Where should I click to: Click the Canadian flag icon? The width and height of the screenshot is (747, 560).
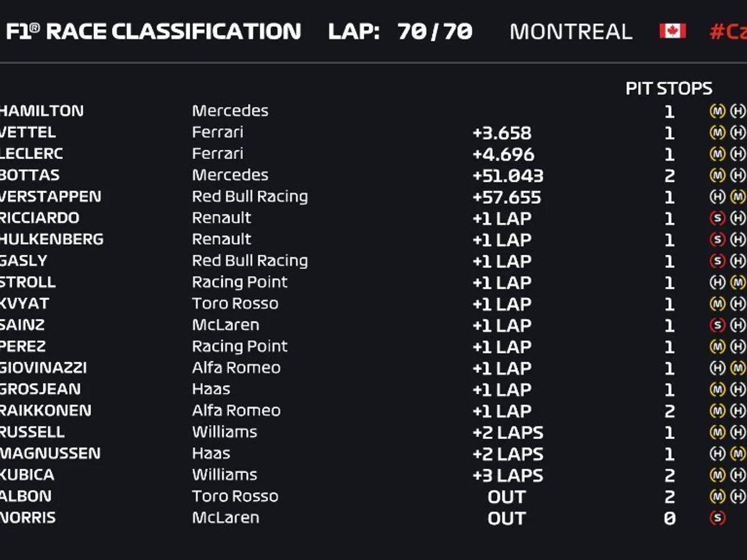(672, 31)
